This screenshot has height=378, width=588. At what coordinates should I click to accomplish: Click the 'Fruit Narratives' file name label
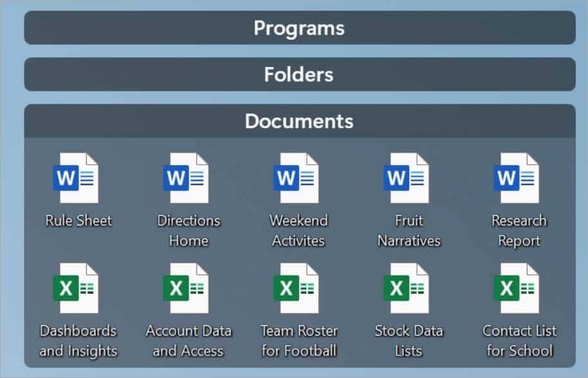(x=409, y=231)
